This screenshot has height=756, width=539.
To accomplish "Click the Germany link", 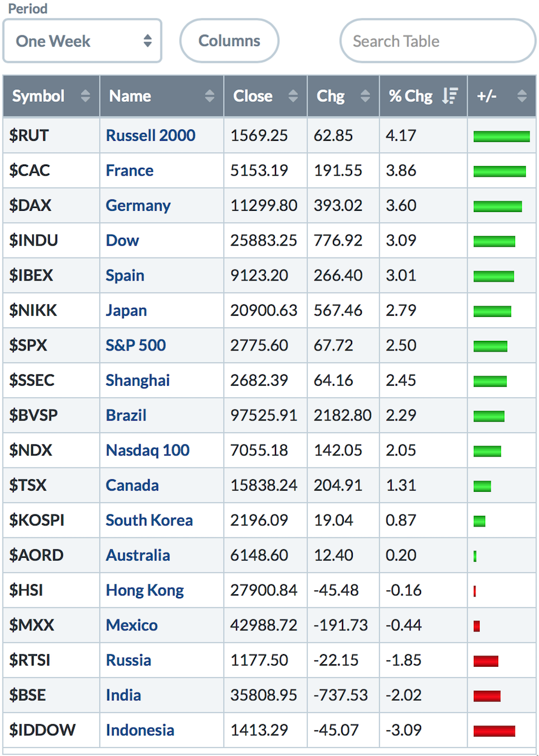I will [x=138, y=205].
